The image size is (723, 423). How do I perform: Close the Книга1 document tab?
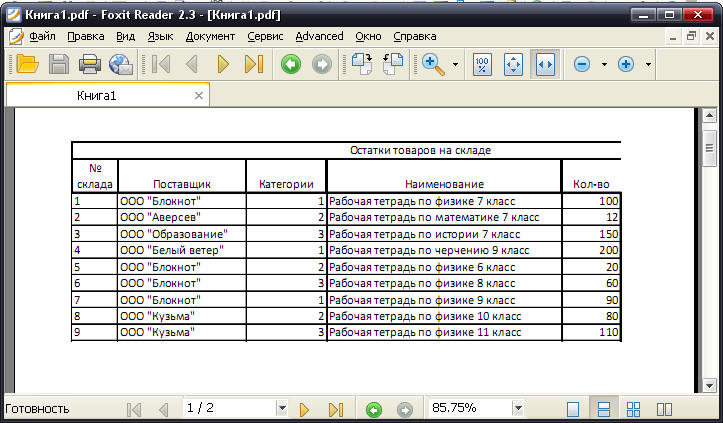[199, 96]
